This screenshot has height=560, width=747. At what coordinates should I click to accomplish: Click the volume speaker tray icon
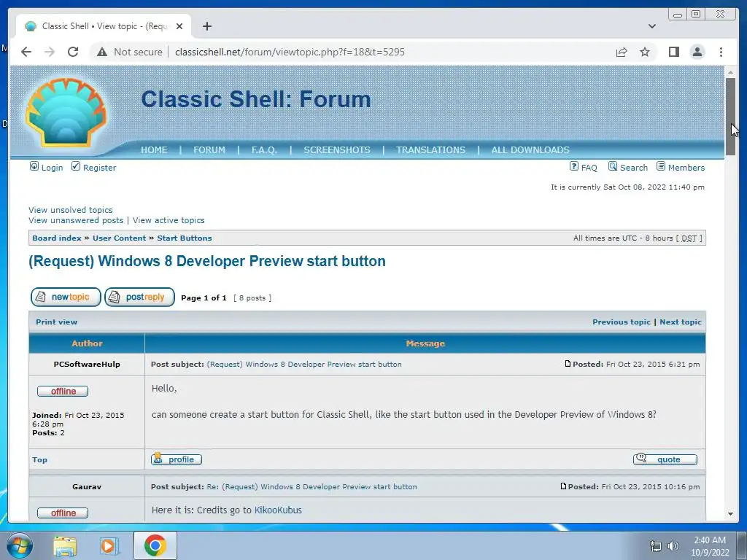[x=673, y=546]
